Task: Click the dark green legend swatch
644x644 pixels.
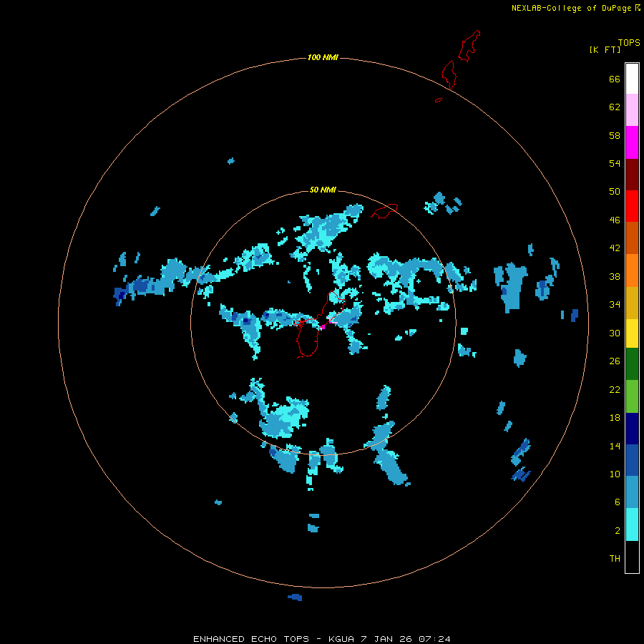Action: click(632, 364)
